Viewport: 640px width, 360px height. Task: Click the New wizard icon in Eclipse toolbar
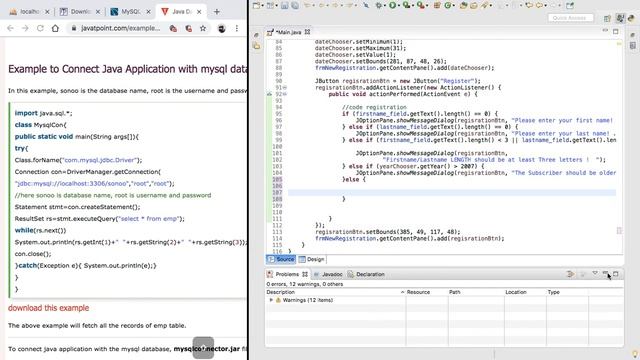click(x=257, y=5)
